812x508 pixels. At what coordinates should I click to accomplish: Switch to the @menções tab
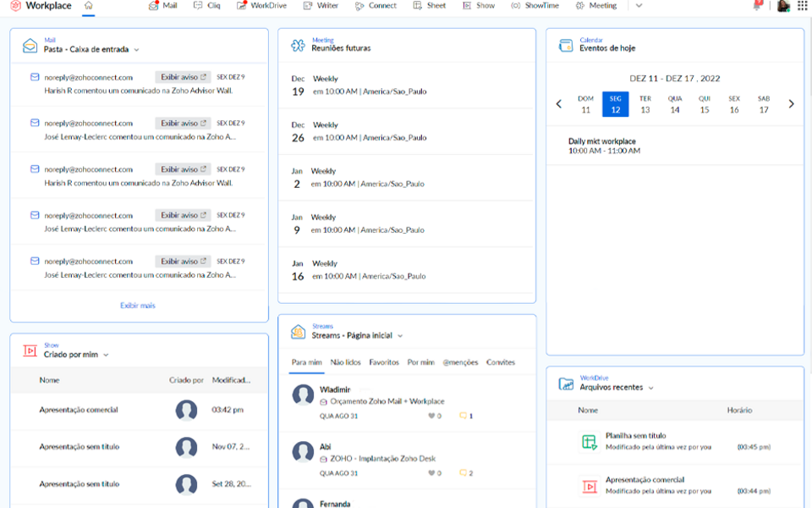point(460,362)
